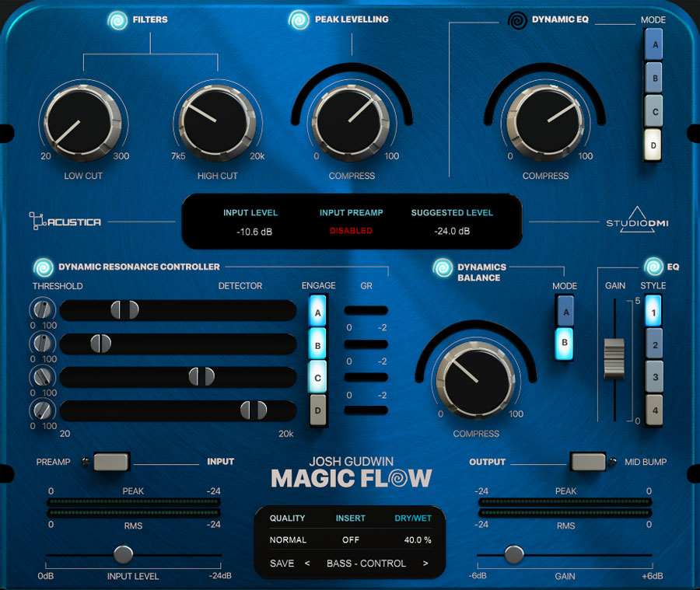Go to next preset arrow
The width and height of the screenshot is (700, 590).
coord(425,564)
